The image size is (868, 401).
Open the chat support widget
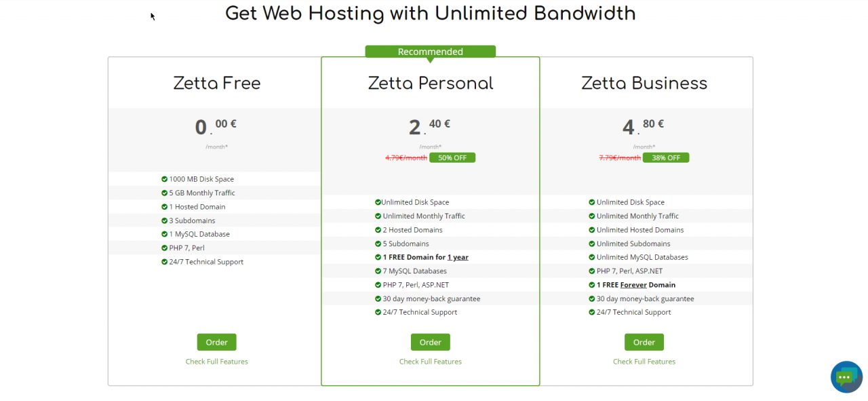pos(846,377)
